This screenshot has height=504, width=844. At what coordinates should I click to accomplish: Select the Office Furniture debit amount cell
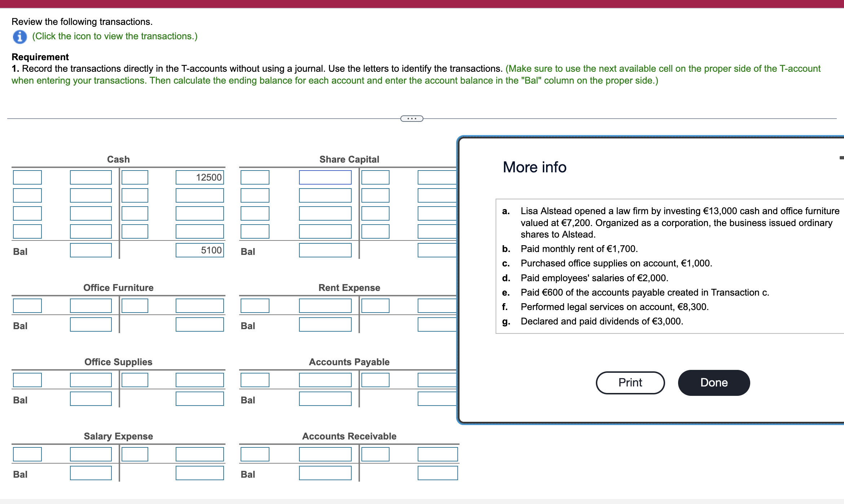point(91,306)
